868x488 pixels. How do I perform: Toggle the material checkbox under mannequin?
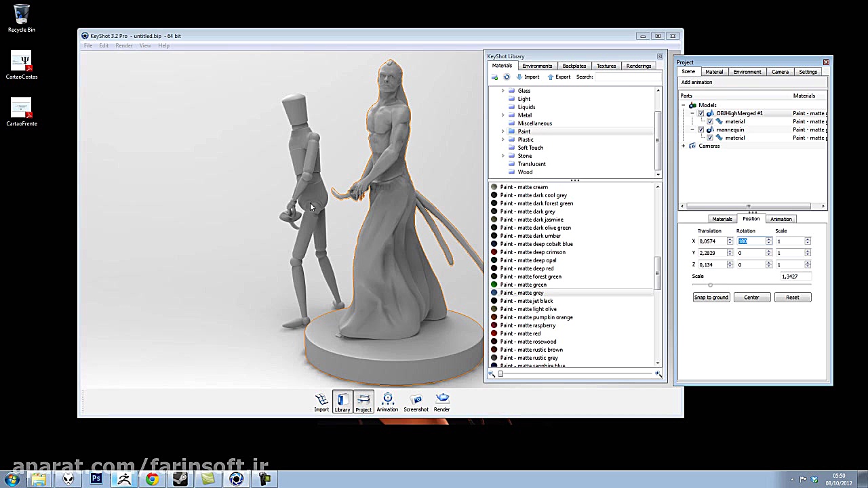(x=710, y=138)
